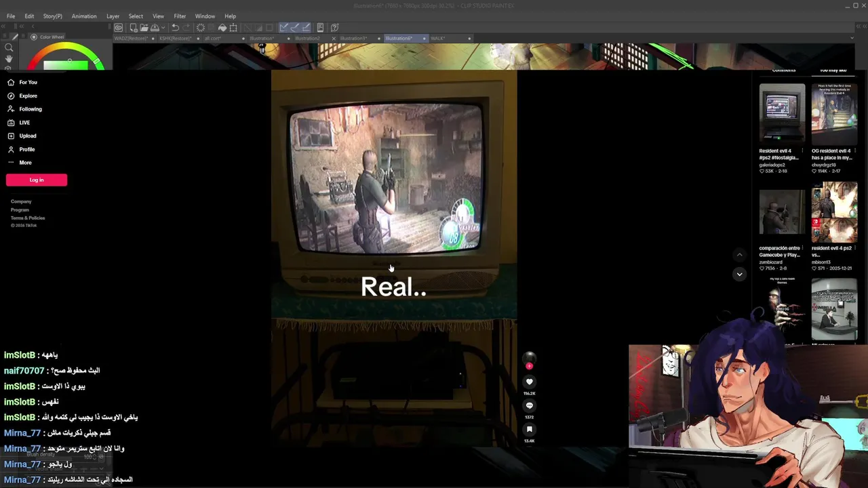Viewport: 868px width, 488px height.
Task: Open the Filter menu
Action: [180, 16]
